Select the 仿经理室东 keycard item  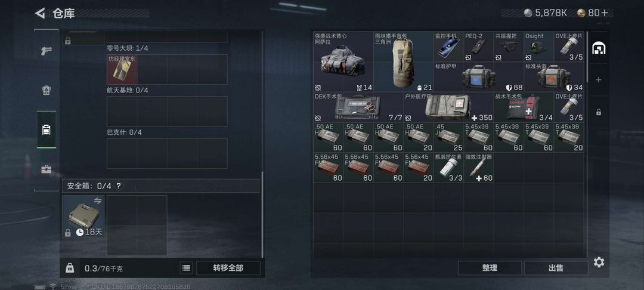coord(122,69)
